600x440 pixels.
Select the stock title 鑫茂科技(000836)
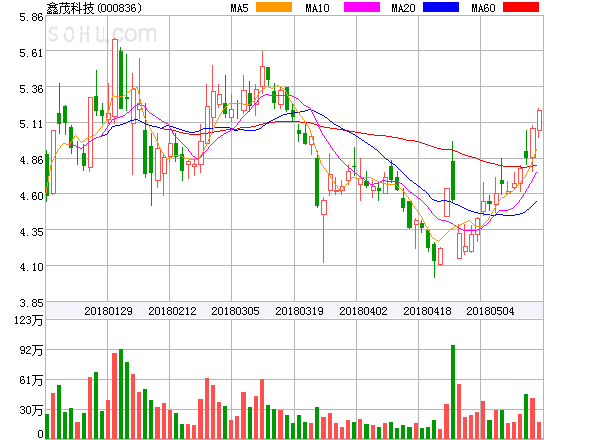[94, 8]
